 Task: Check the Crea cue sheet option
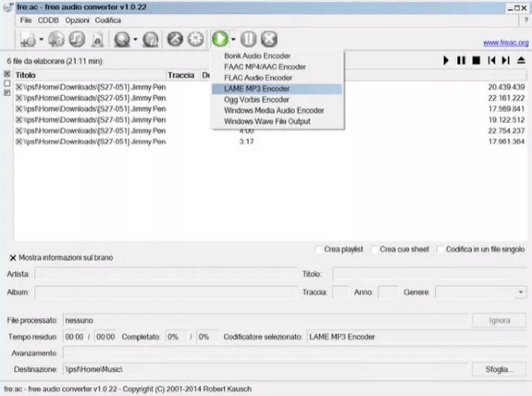375,249
